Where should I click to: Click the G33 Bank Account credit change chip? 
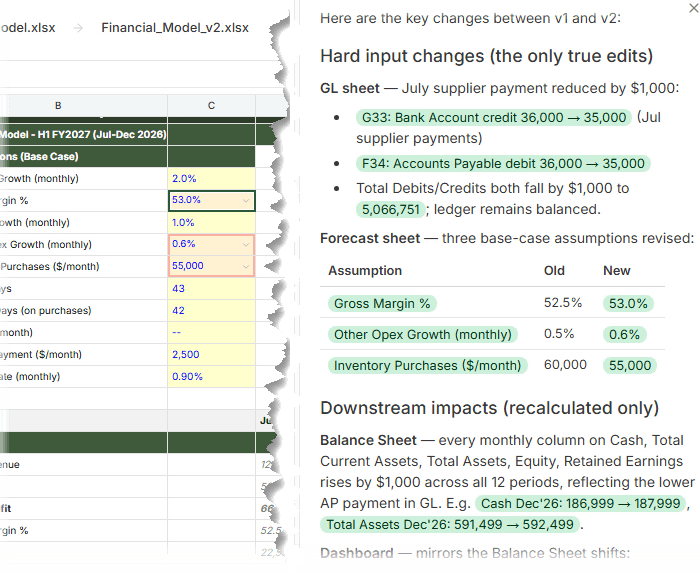click(x=494, y=117)
